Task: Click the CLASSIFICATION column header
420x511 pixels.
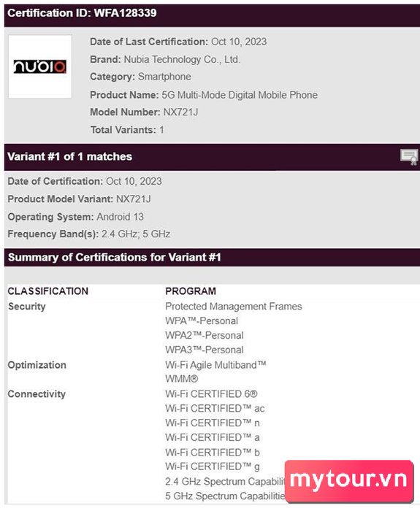Action: [x=48, y=291]
